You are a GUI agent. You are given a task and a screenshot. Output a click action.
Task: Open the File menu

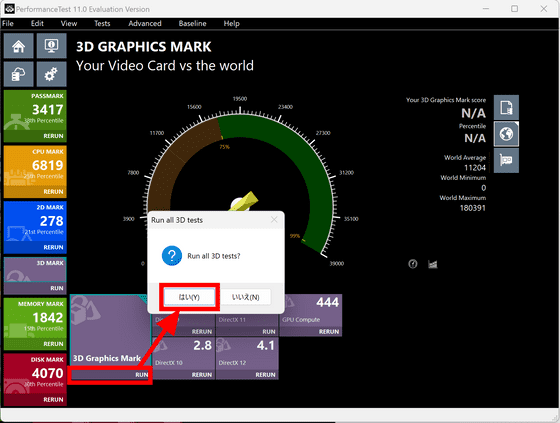pos(8,24)
